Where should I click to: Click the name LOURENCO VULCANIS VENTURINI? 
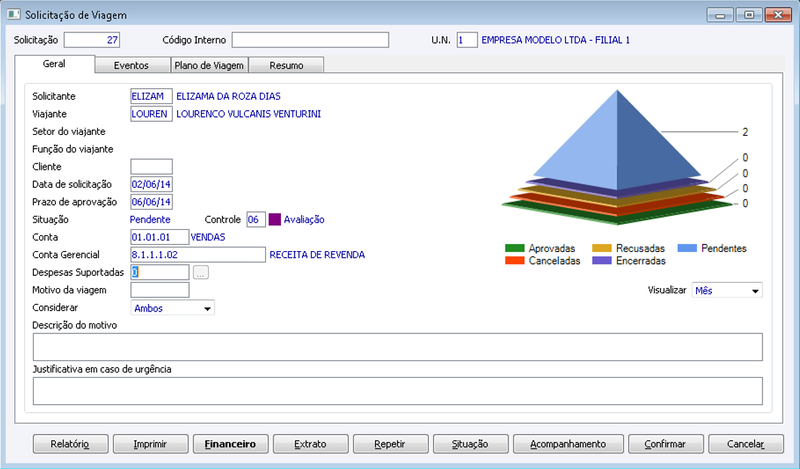(x=248, y=114)
